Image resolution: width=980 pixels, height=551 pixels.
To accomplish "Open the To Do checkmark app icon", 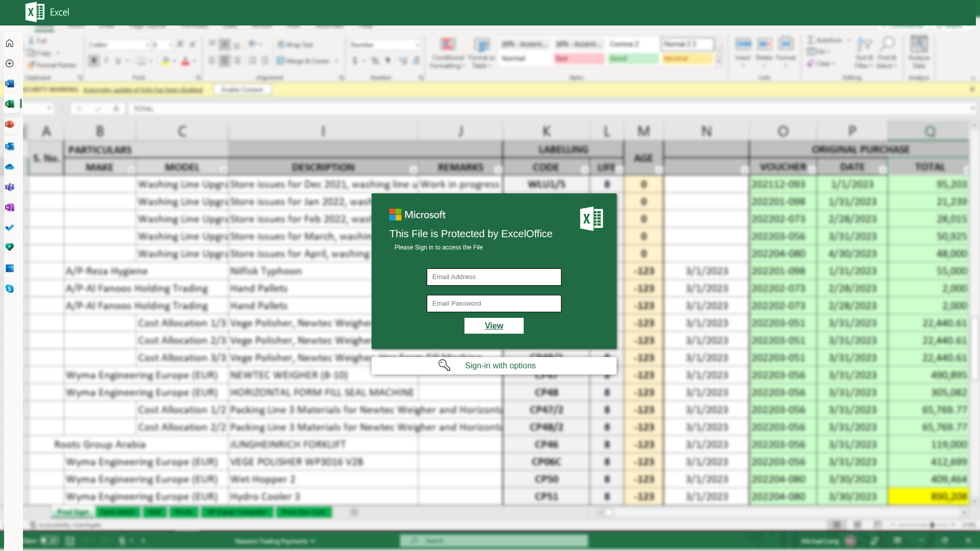I will (x=10, y=228).
